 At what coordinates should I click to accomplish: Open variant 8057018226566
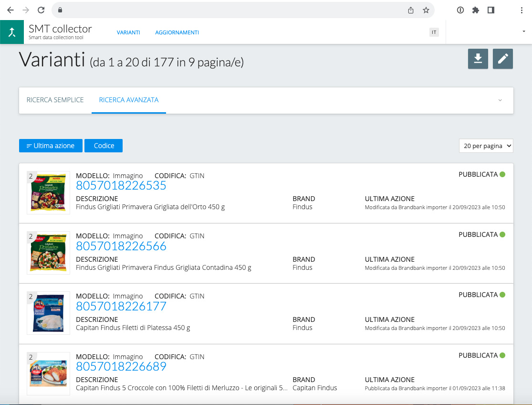tap(121, 246)
